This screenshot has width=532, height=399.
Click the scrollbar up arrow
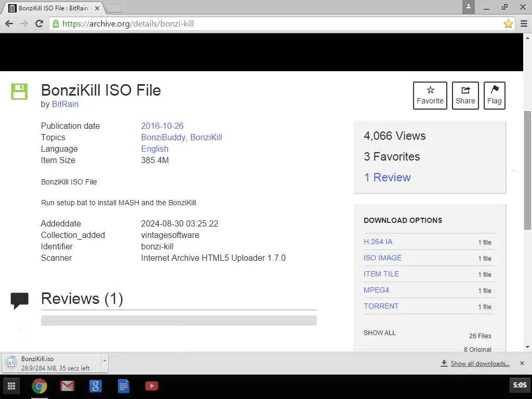[528, 37]
